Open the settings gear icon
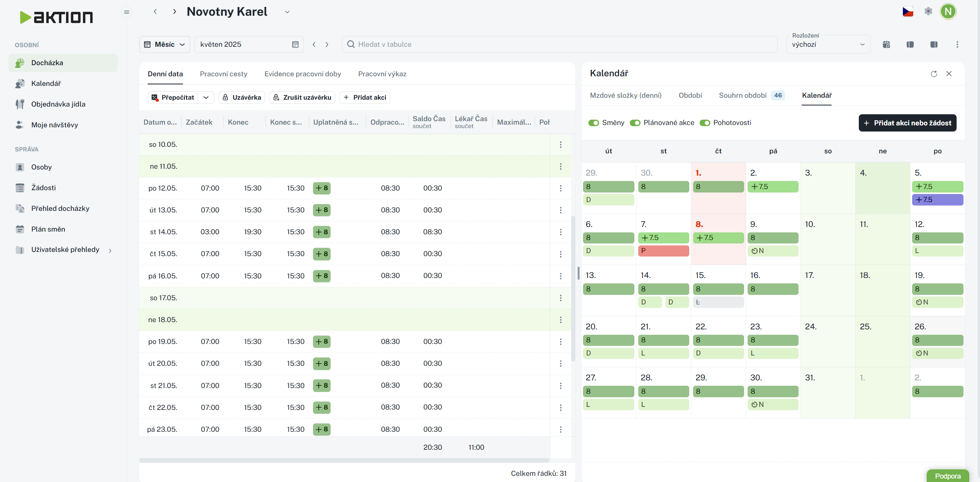 928,12
